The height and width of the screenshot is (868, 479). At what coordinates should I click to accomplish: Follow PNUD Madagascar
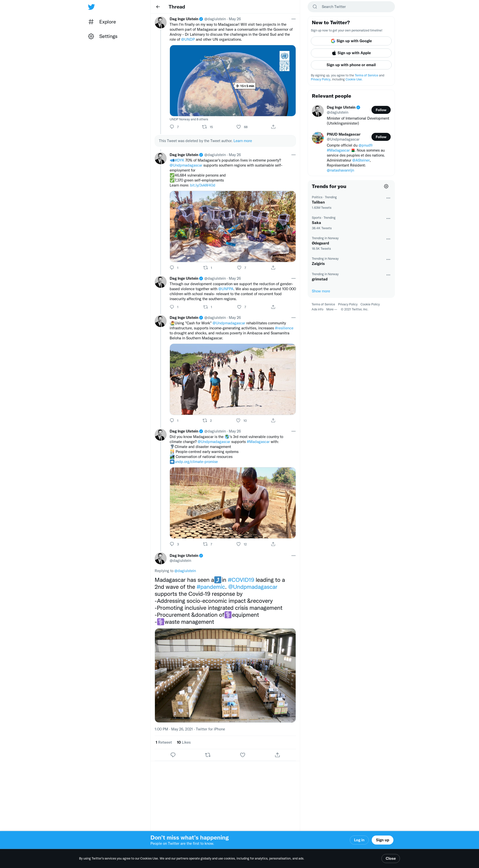click(381, 137)
